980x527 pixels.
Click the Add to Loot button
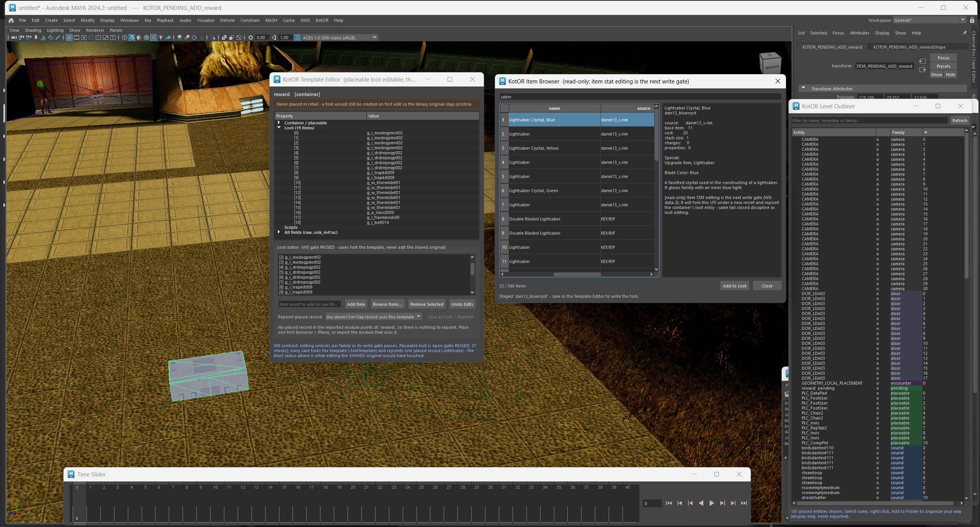734,286
